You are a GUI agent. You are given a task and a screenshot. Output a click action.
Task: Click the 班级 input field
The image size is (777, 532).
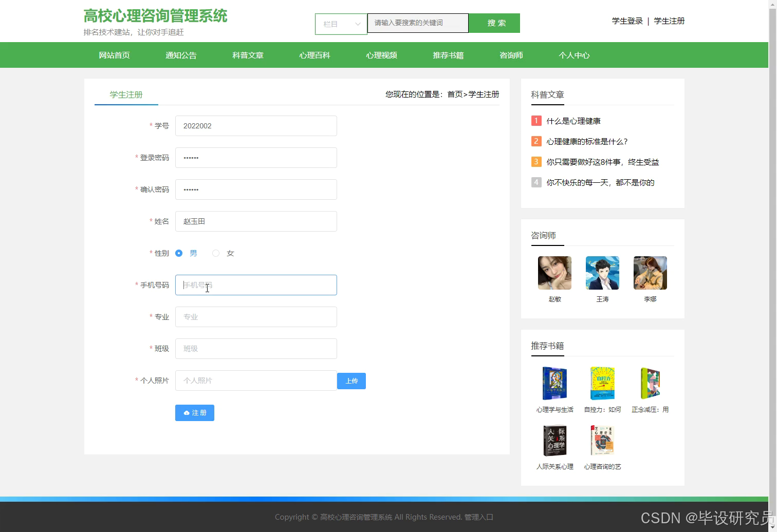coord(256,349)
